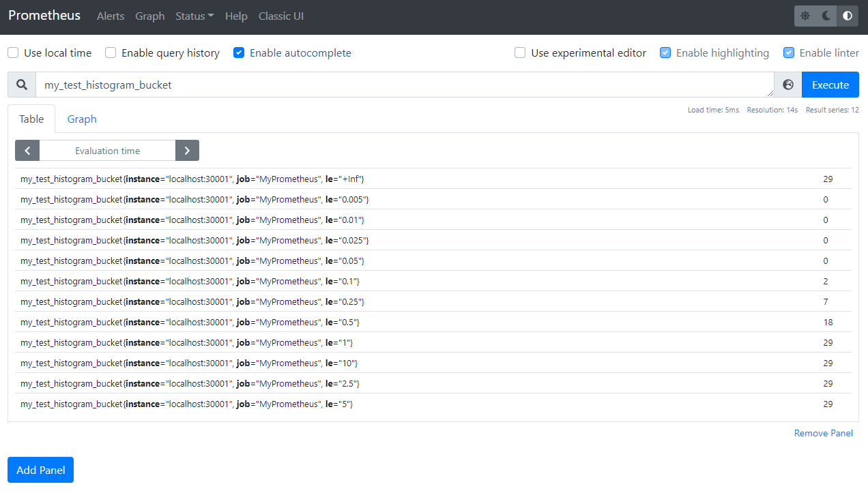Viewport: 868px width, 493px height.
Task: Enable the query history checkbox
Action: click(111, 53)
